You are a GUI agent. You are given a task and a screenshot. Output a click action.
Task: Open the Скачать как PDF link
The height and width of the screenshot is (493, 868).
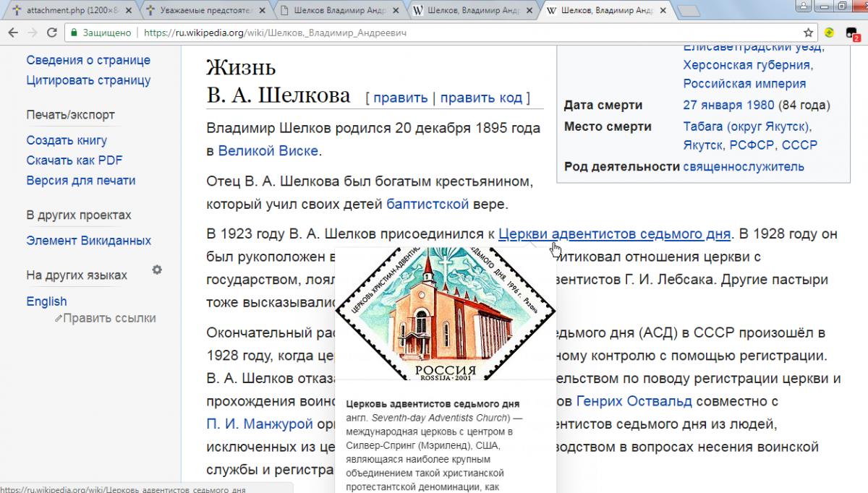pos(75,160)
